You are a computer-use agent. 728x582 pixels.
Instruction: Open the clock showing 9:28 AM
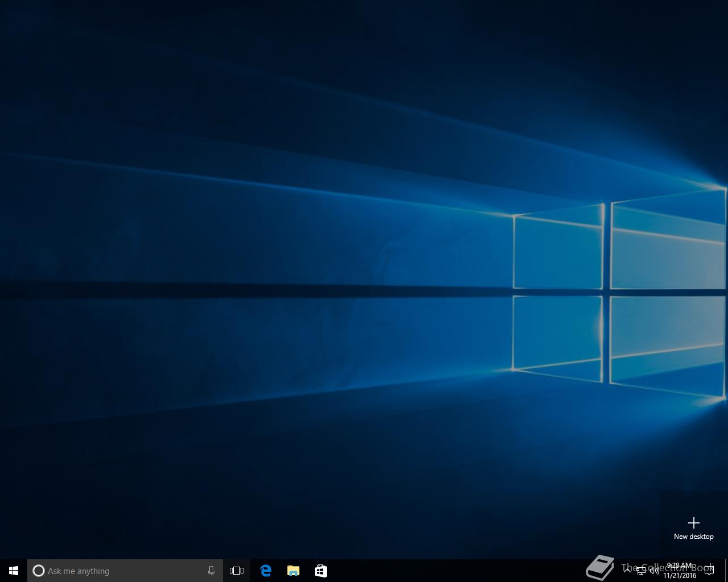[x=680, y=571]
